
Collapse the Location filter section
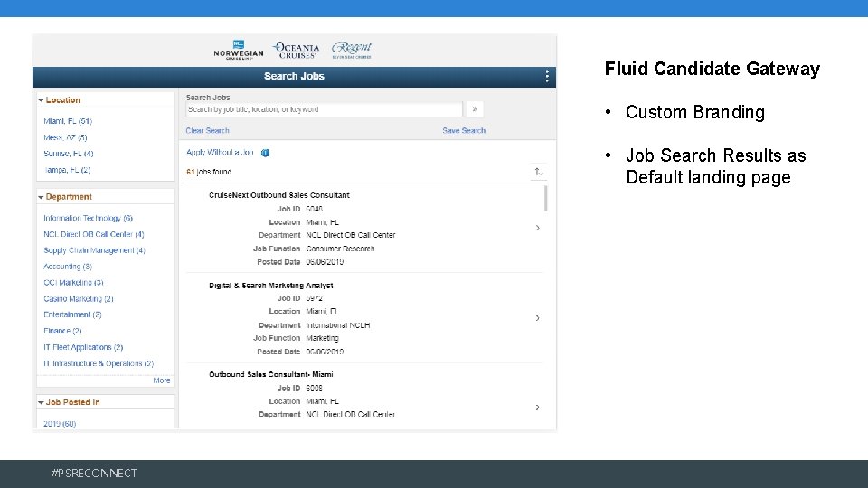41,100
